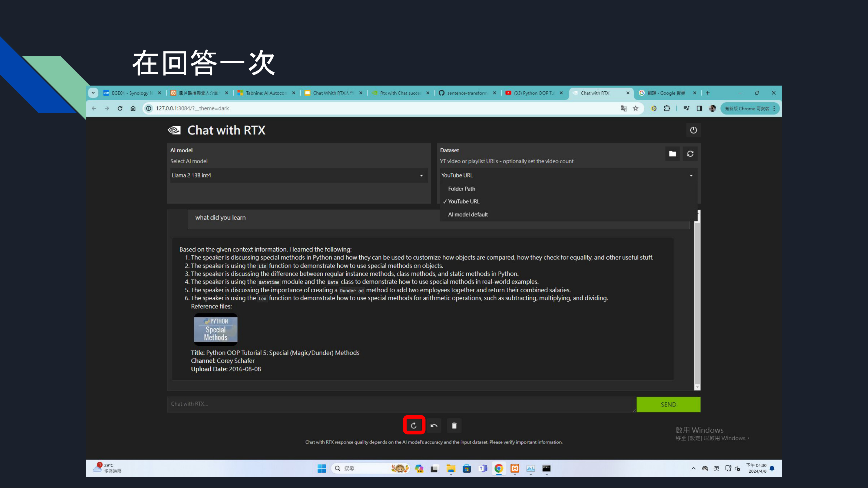The image size is (868, 488).
Task: Click the Chrome profile avatar
Action: coord(712,108)
